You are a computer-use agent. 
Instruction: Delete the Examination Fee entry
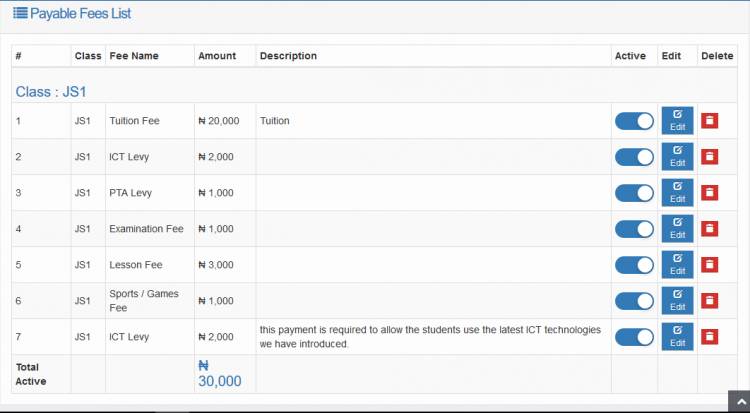tap(709, 229)
